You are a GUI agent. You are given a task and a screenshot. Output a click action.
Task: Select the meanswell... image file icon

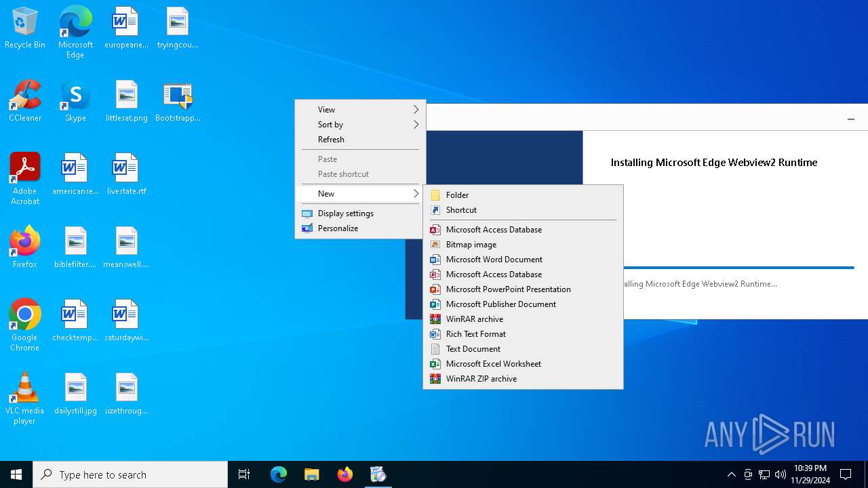click(x=126, y=247)
